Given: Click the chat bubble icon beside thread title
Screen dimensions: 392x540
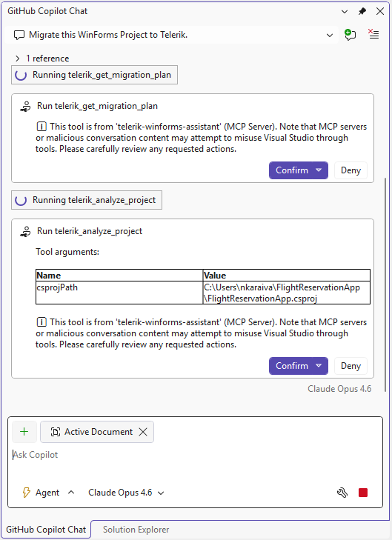Looking at the screenshot, I should point(19,35).
